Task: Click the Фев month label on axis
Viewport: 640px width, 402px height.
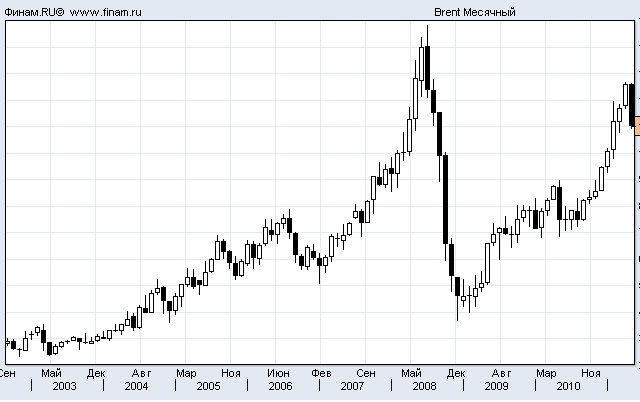Action: point(321,373)
